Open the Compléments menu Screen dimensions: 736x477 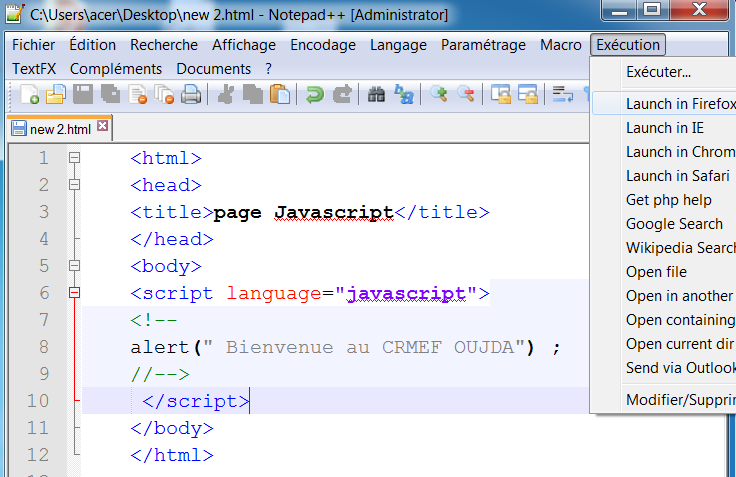coord(116,69)
